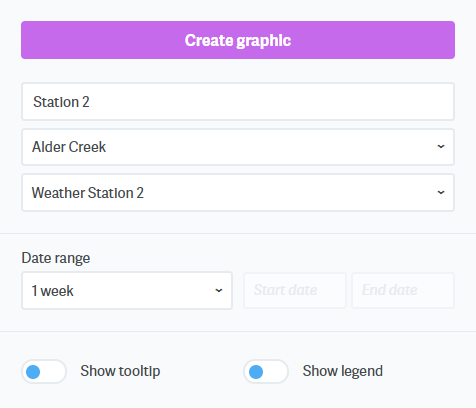The height and width of the screenshot is (408, 476).
Task: Click the Show legend label text
Action: coord(342,371)
